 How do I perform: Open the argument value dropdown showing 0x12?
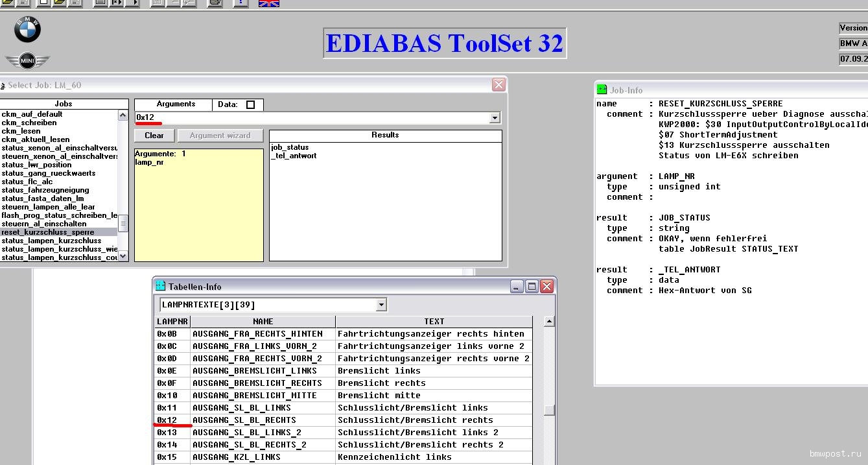point(495,118)
